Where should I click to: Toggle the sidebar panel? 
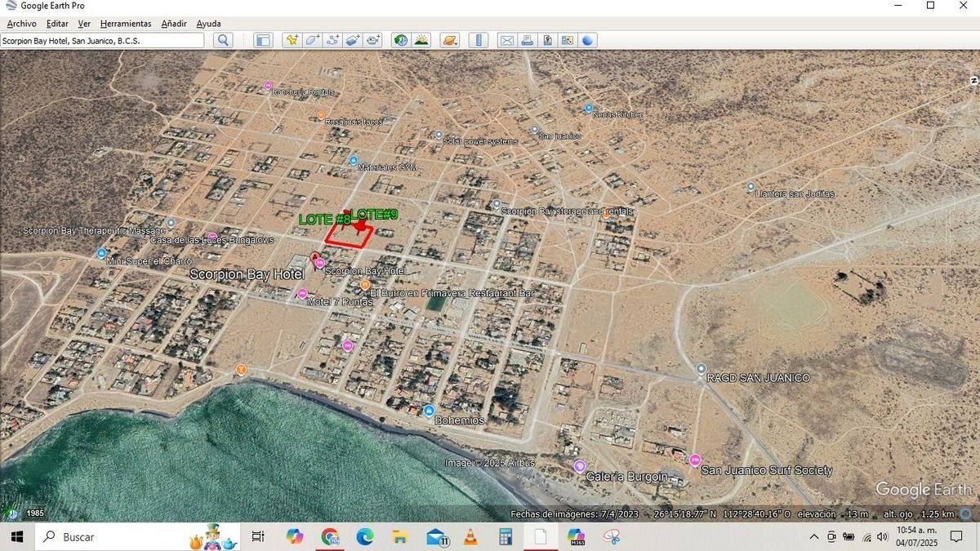click(x=263, y=40)
